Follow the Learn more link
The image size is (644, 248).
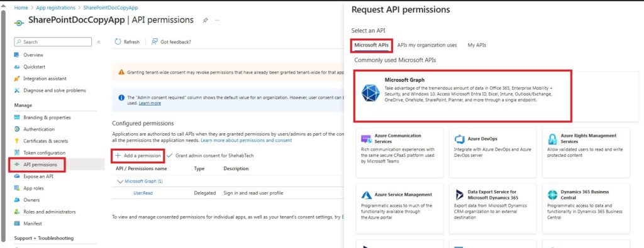click(x=150, y=104)
